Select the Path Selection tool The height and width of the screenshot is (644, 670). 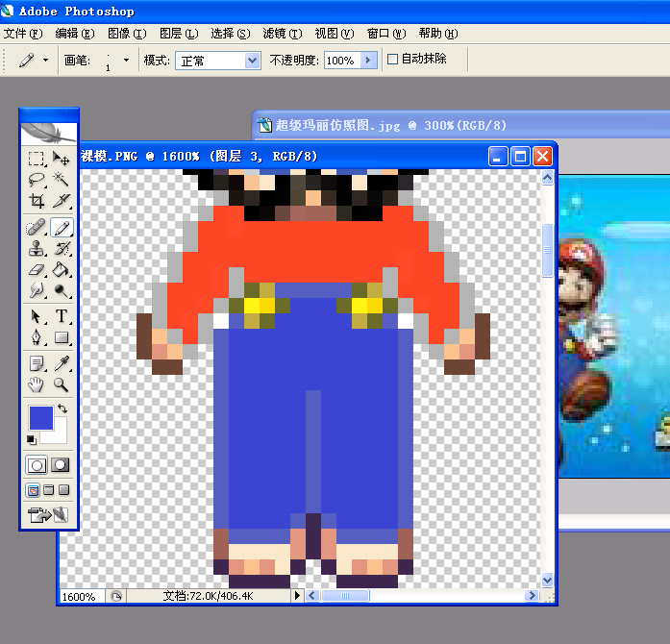[x=37, y=316]
